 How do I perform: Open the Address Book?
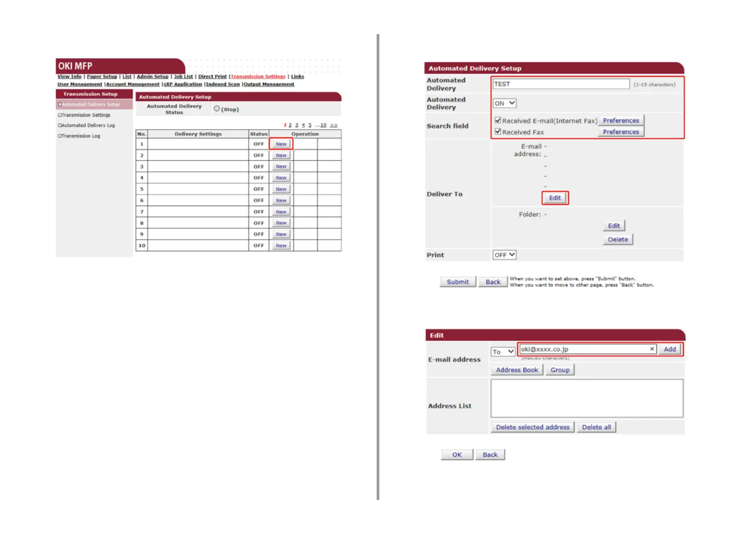517,370
